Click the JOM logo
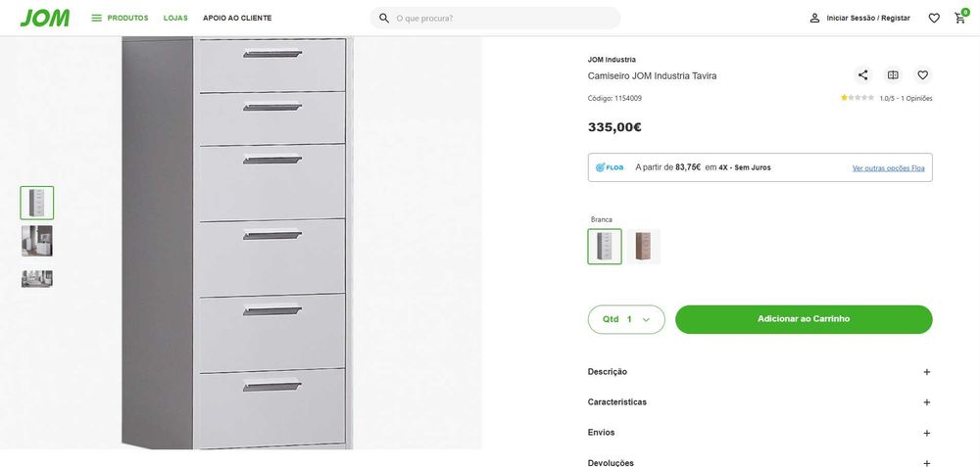Viewport: 980px width, 467px height. click(44, 18)
